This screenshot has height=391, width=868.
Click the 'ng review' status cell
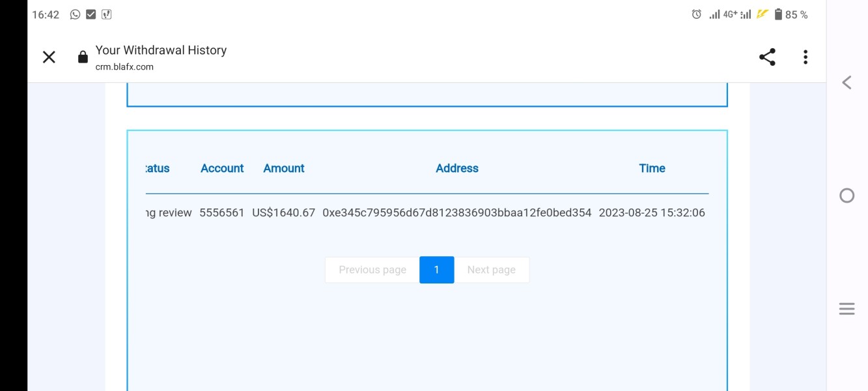169,212
